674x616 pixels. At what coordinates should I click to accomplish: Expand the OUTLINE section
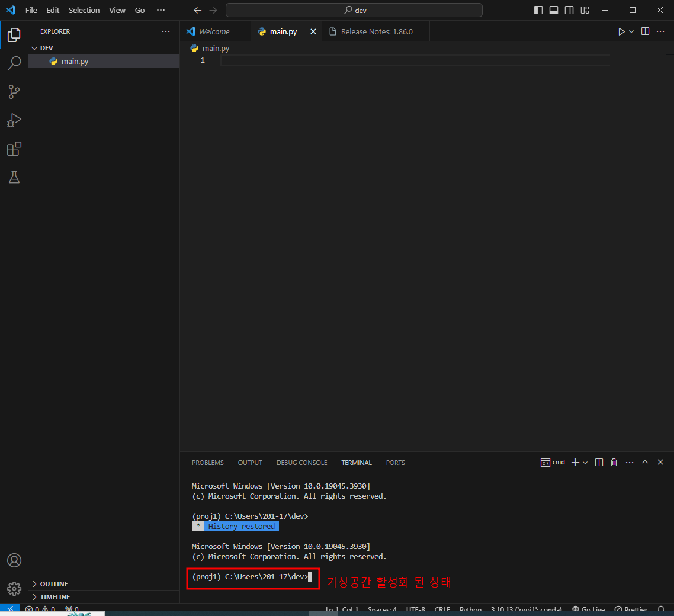104,584
